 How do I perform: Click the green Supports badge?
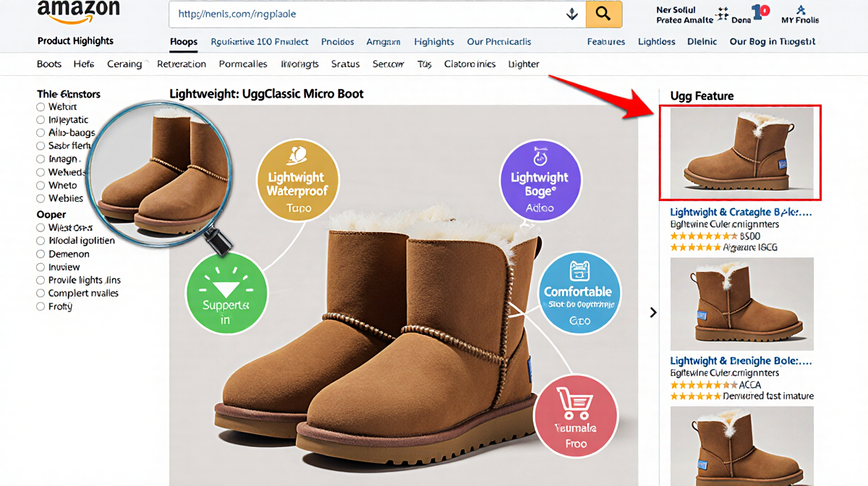tap(227, 293)
